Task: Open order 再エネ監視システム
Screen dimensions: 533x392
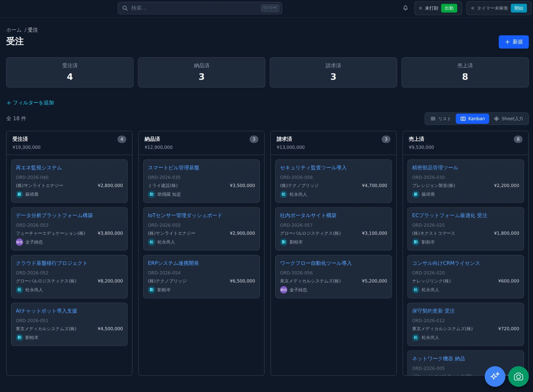Action: pos(39,168)
